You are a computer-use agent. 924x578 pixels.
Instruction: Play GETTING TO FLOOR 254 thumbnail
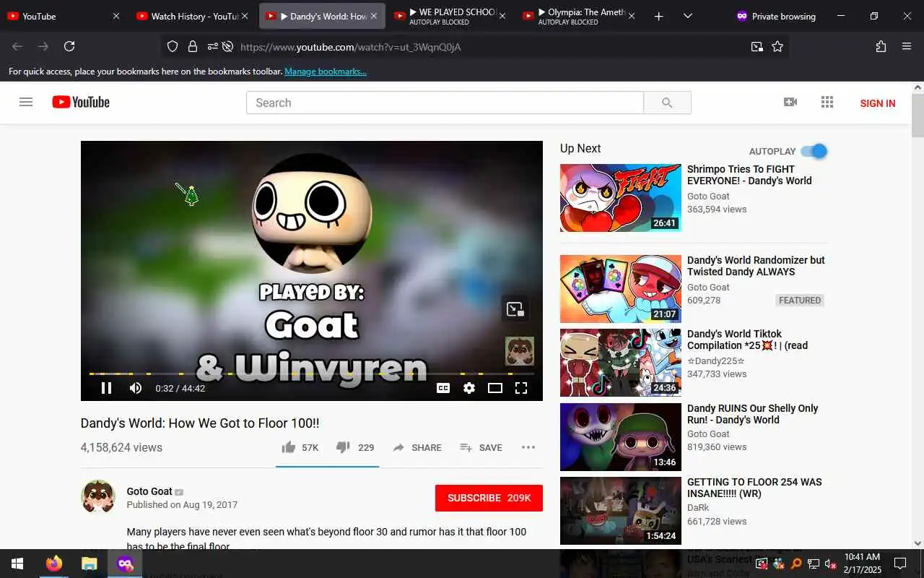click(x=621, y=511)
